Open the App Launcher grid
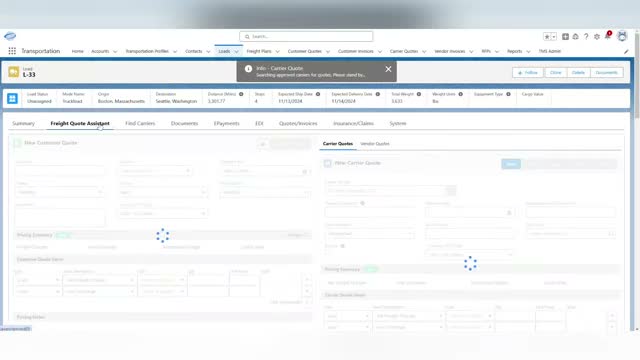The width and height of the screenshot is (640, 360). pyautogui.click(x=12, y=51)
